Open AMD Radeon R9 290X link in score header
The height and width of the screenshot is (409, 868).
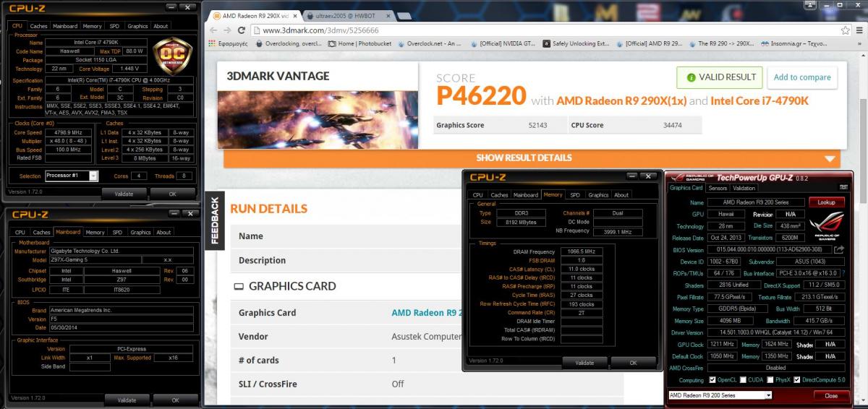tap(621, 100)
